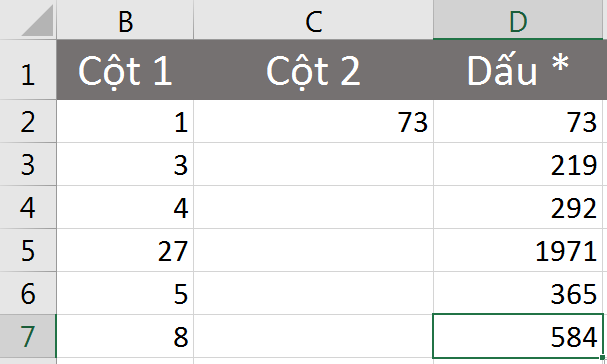Select cell B5 containing 27
The width and height of the screenshot is (607, 364).
coord(125,251)
